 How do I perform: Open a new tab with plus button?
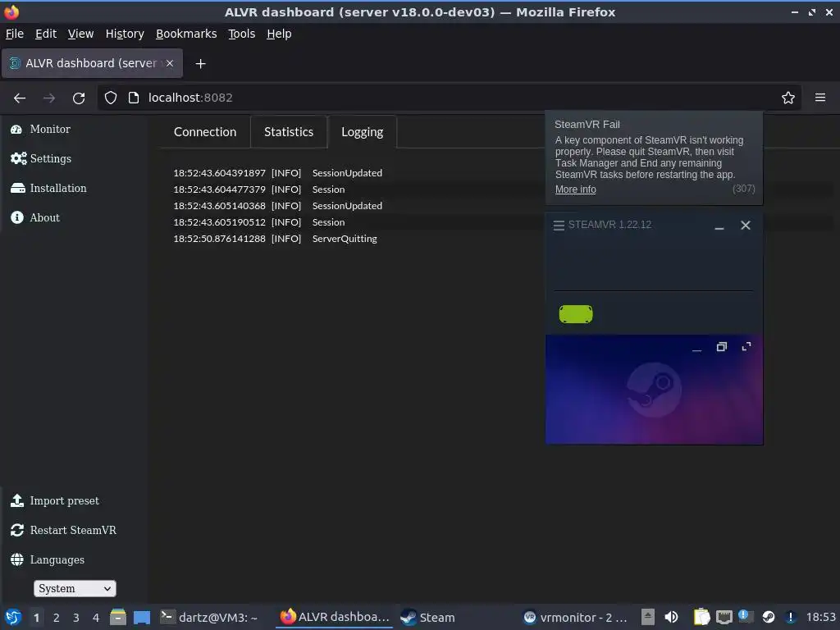(200, 64)
